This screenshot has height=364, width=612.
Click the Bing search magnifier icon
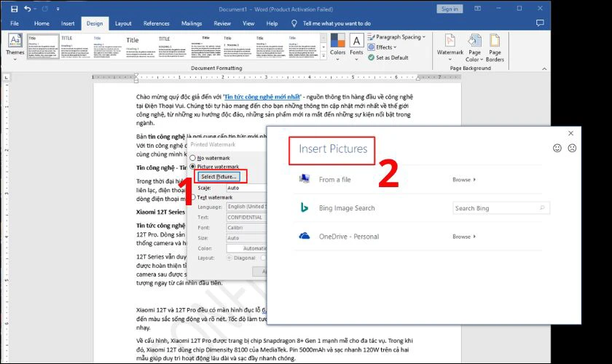[542, 208]
